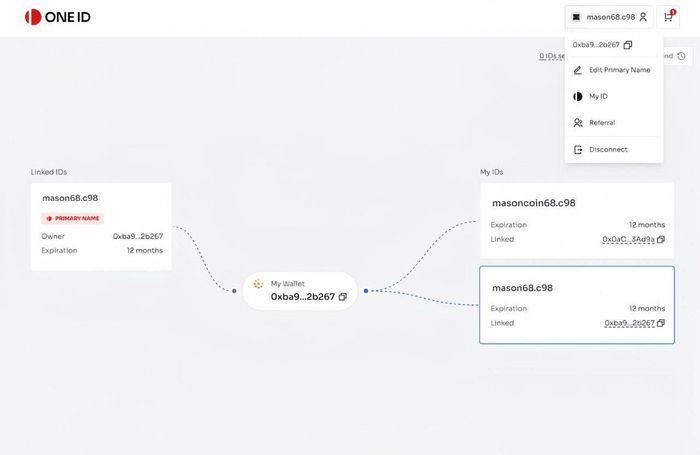The image size is (700, 455).
Task: Click linked address 0xba9...2b267 in mason68.c98 card
Action: click(x=629, y=323)
